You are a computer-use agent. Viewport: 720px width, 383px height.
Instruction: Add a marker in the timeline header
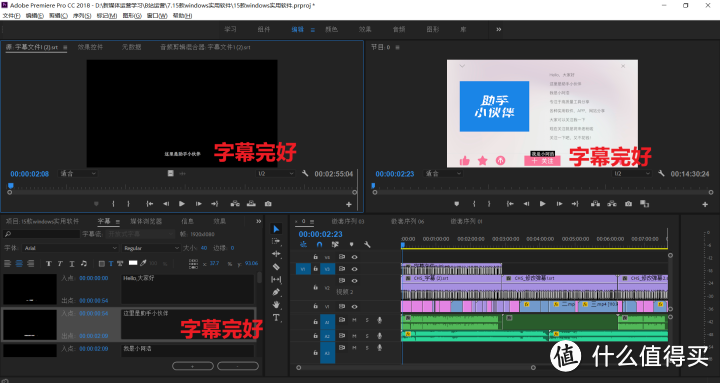(351, 244)
